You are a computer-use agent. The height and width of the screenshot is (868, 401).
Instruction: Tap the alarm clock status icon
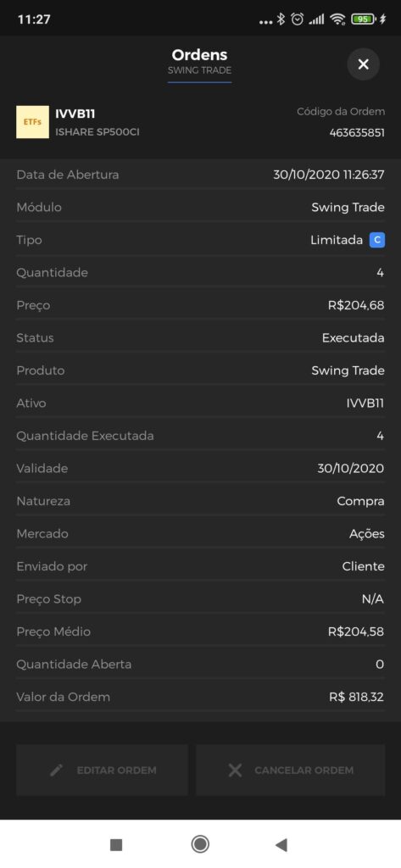(x=298, y=19)
